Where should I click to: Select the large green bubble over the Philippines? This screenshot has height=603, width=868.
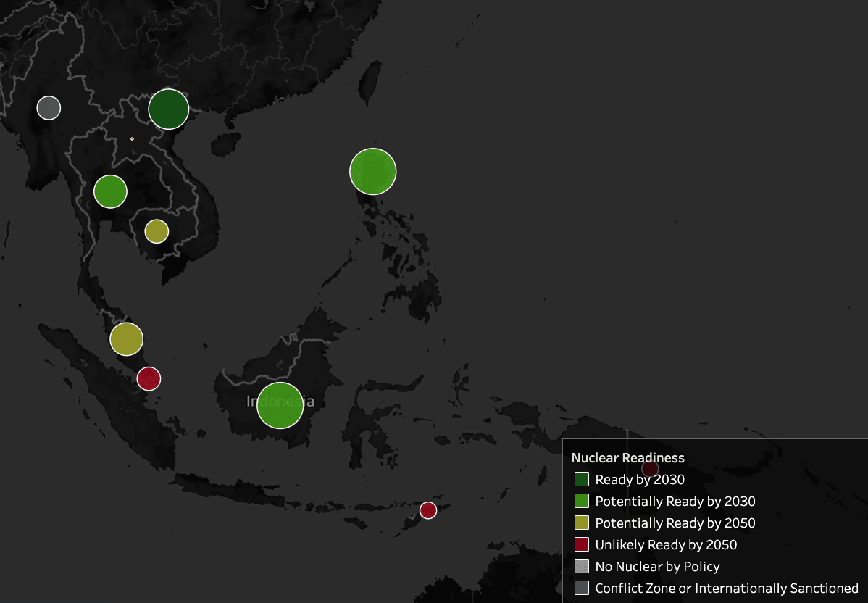point(372,172)
